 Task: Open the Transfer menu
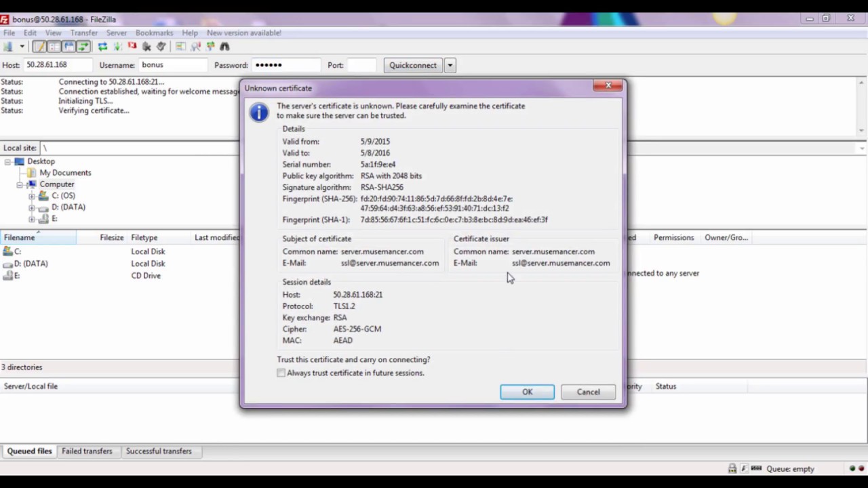pos(84,33)
